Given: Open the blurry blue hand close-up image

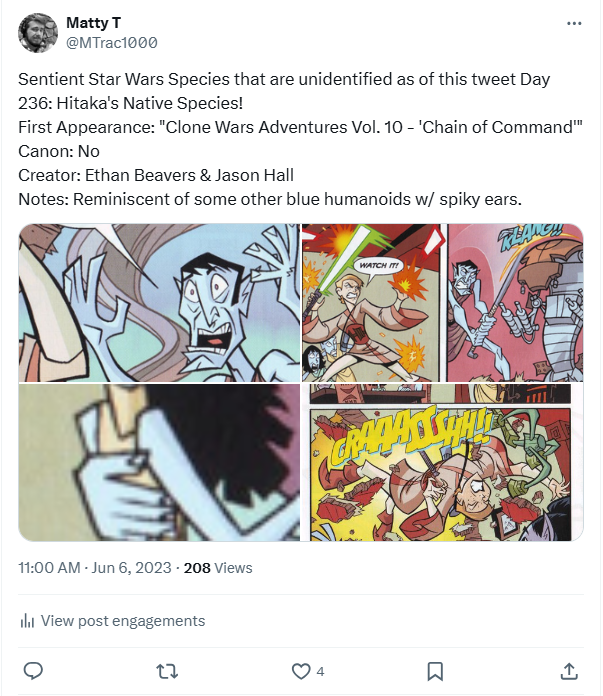Looking at the screenshot, I should [159, 462].
